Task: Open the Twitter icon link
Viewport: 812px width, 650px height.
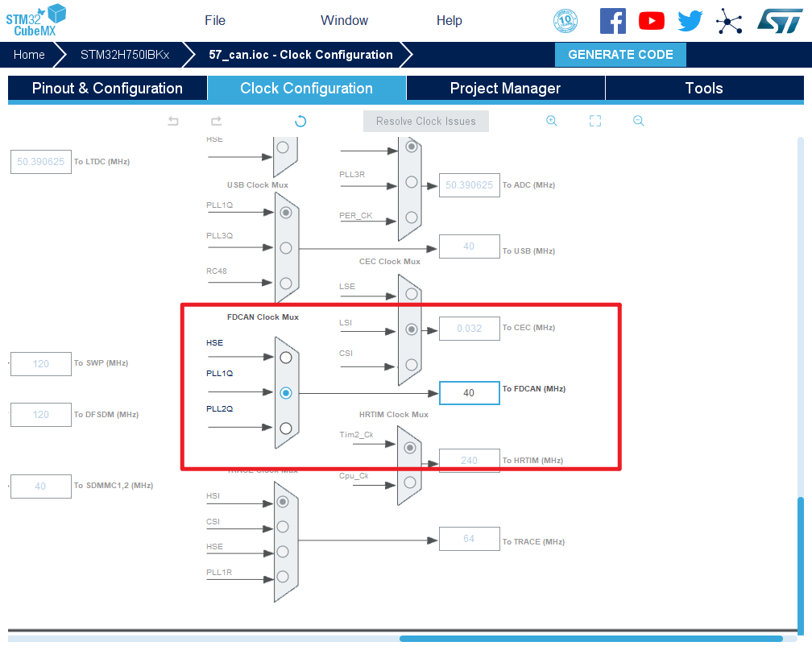Action: 690,21
